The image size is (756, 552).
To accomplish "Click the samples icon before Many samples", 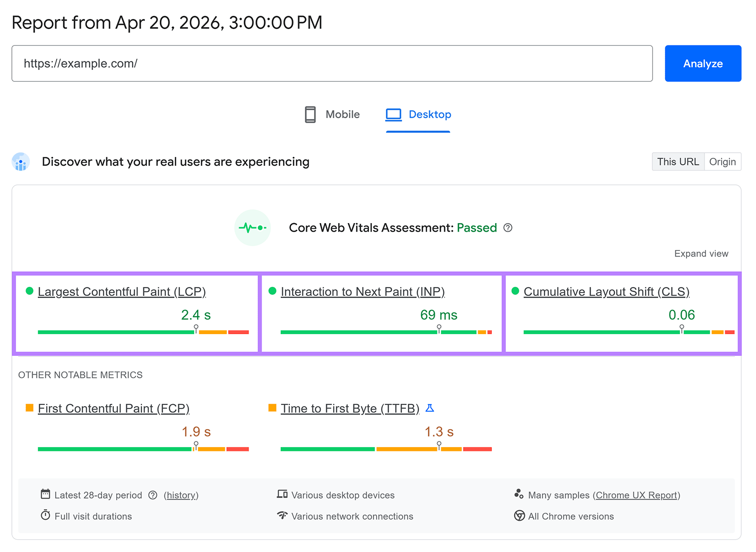I will click(x=520, y=494).
